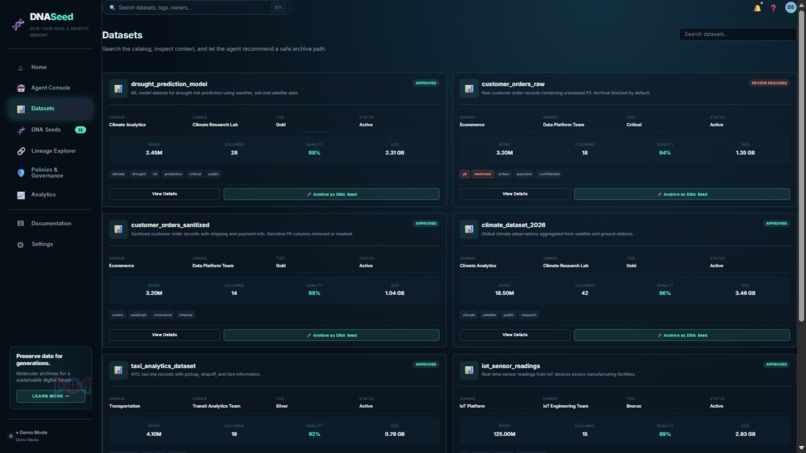
Task: Click the Agent Console robot icon
Action: click(21, 88)
